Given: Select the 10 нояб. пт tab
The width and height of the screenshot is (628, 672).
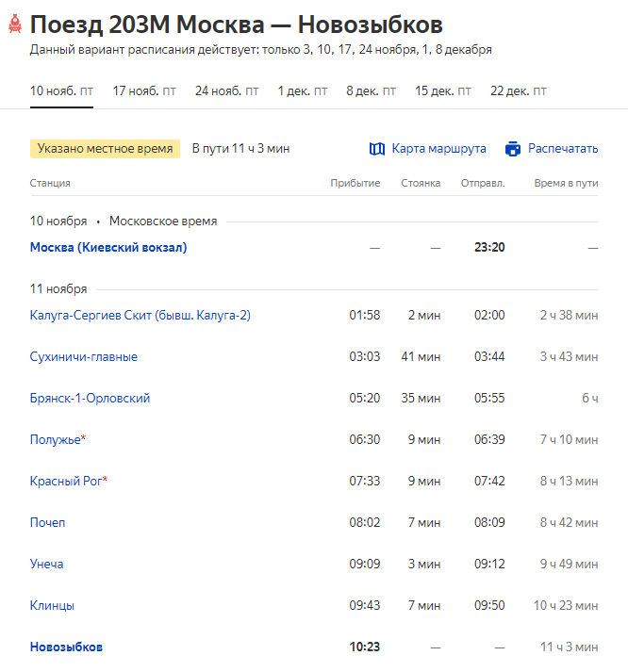Looking at the screenshot, I should [61, 90].
